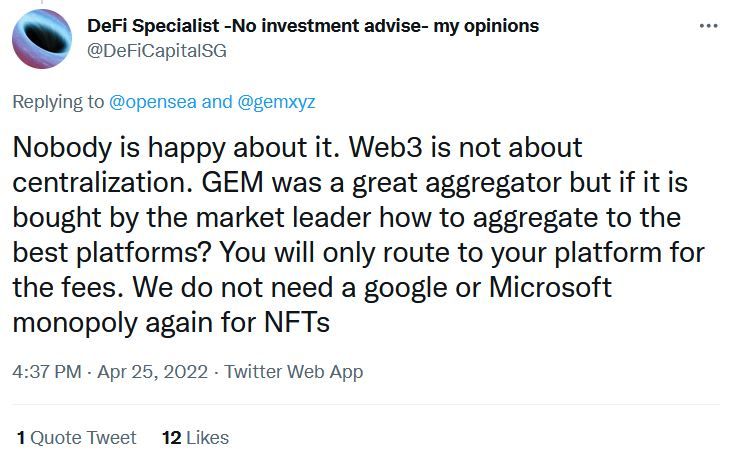Open the tweet's more options menu
The image size is (740, 452).
pos(708,26)
